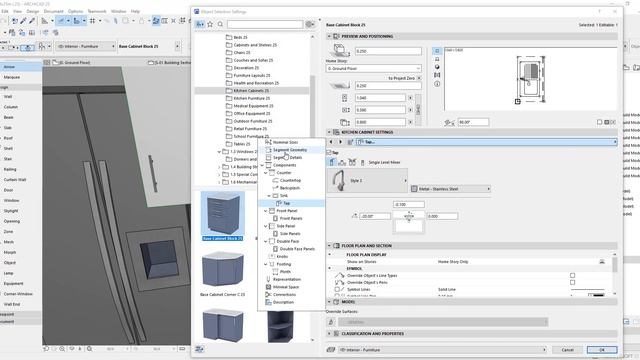Click the OK button
The height and width of the screenshot is (360, 640).
coord(602,350)
